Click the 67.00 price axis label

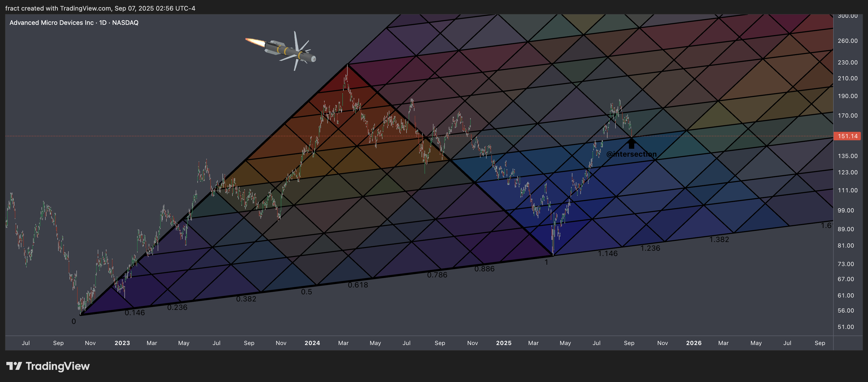click(x=846, y=279)
